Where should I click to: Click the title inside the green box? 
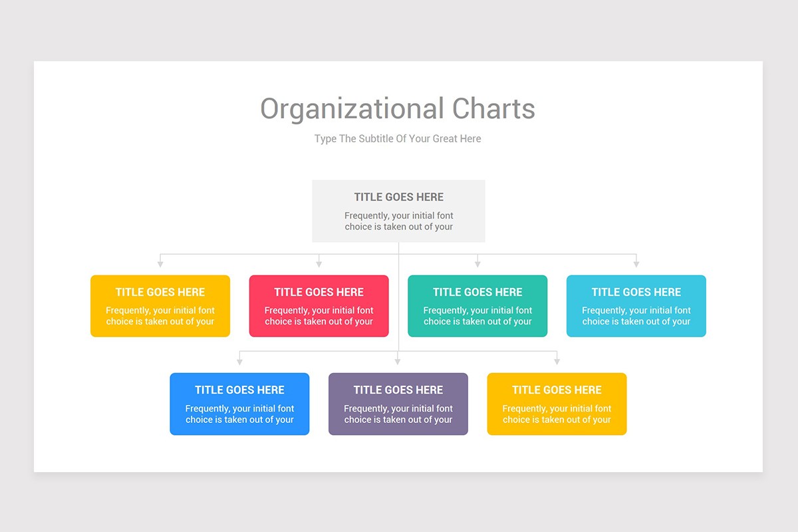pos(477,292)
